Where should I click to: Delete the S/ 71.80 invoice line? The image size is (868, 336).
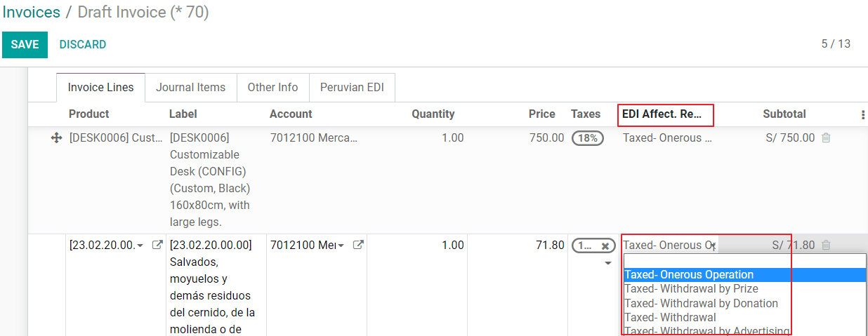pyautogui.click(x=826, y=246)
